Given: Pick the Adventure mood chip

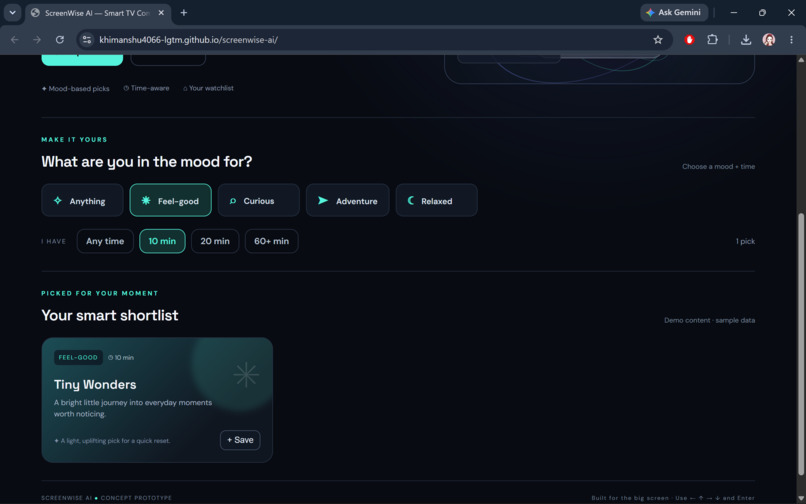Looking at the screenshot, I should [x=347, y=201].
